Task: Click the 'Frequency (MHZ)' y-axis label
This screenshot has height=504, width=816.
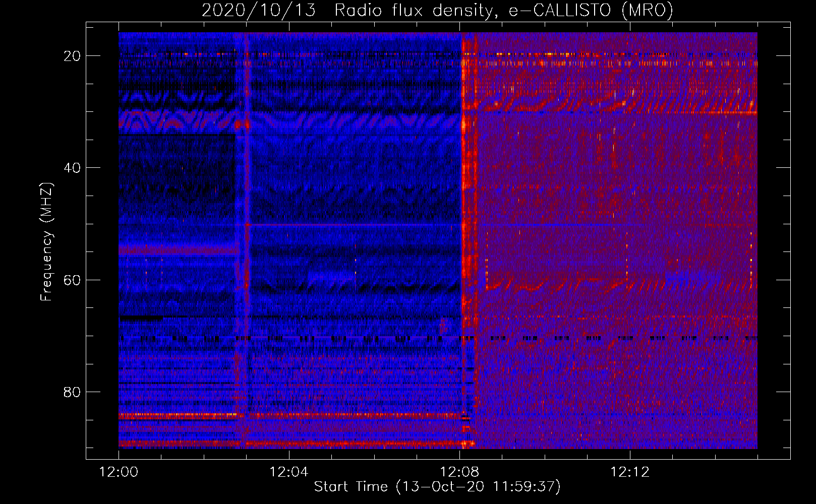Action: click(x=46, y=242)
